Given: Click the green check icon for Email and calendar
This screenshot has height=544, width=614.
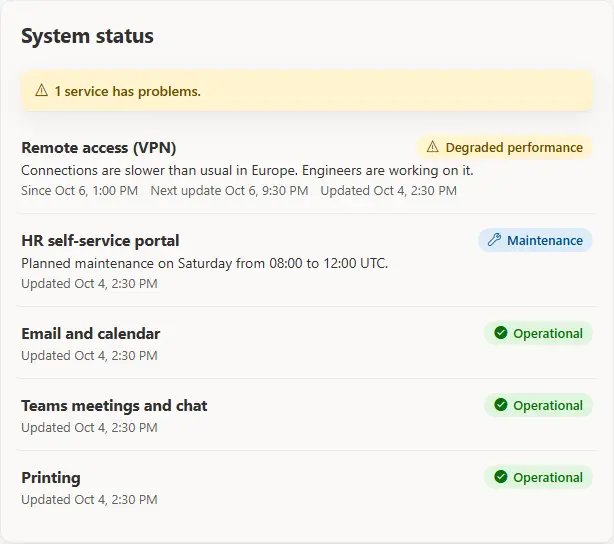Looking at the screenshot, I should tap(500, 333).
